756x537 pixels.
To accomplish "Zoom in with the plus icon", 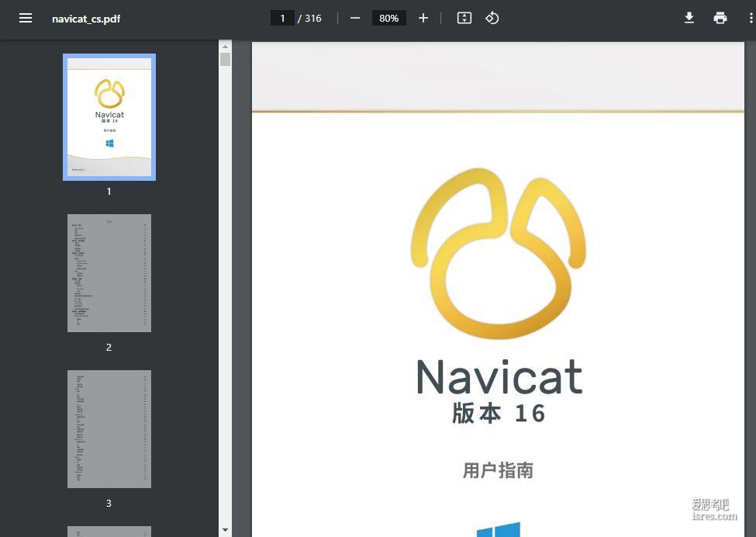I will click(423, 19).
